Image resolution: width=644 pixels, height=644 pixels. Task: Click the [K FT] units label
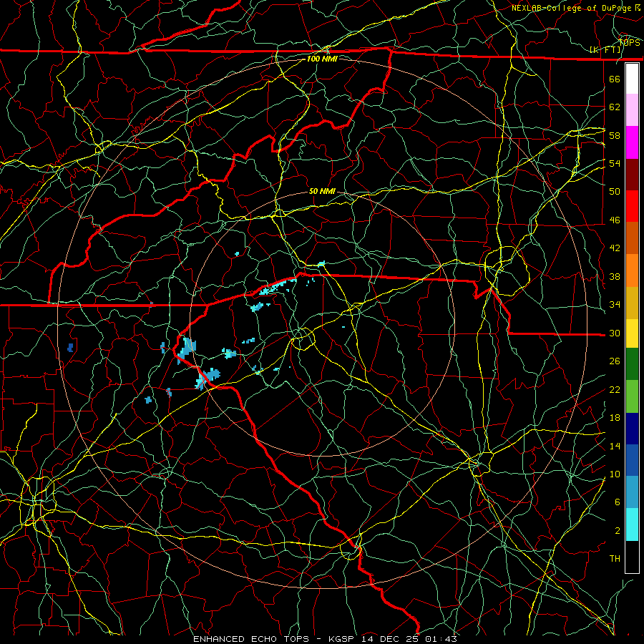pyautogui.click(x=605, y=50)
